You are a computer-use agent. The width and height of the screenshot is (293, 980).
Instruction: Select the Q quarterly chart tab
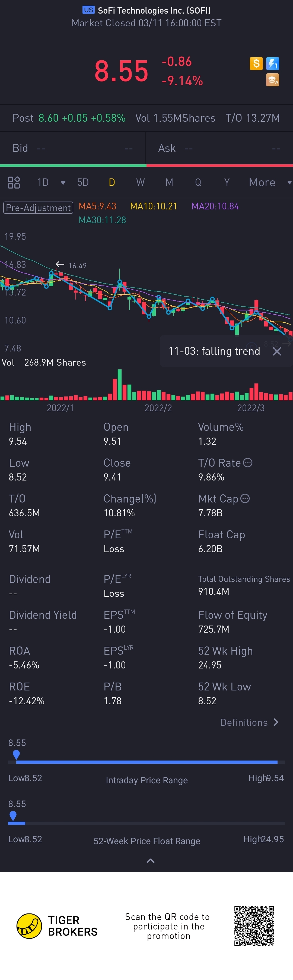198,183
